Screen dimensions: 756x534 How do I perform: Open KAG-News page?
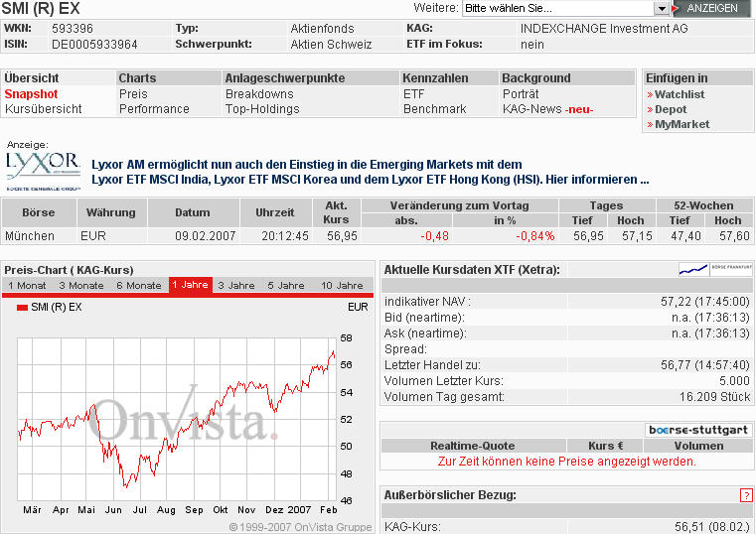[x=547, y=109]
